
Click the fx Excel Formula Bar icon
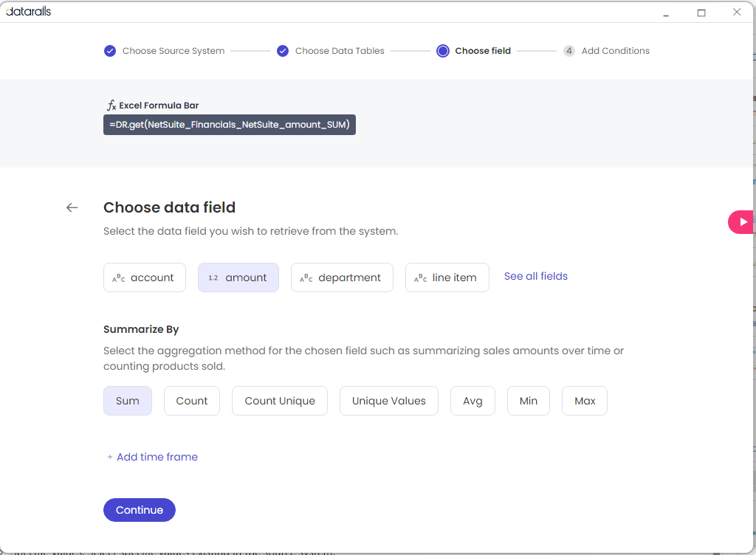point(109,105)
